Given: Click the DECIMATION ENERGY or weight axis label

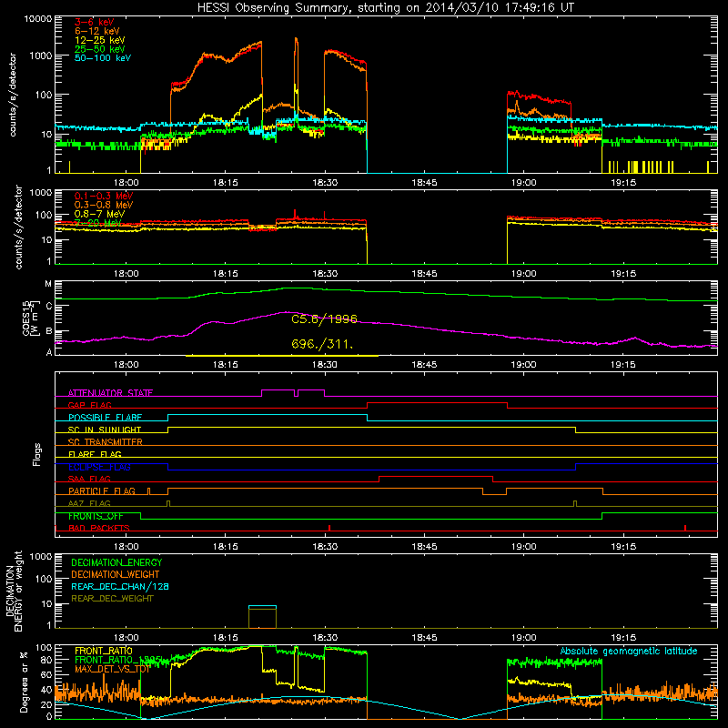Looking at the screenshot, I should 14,591.
